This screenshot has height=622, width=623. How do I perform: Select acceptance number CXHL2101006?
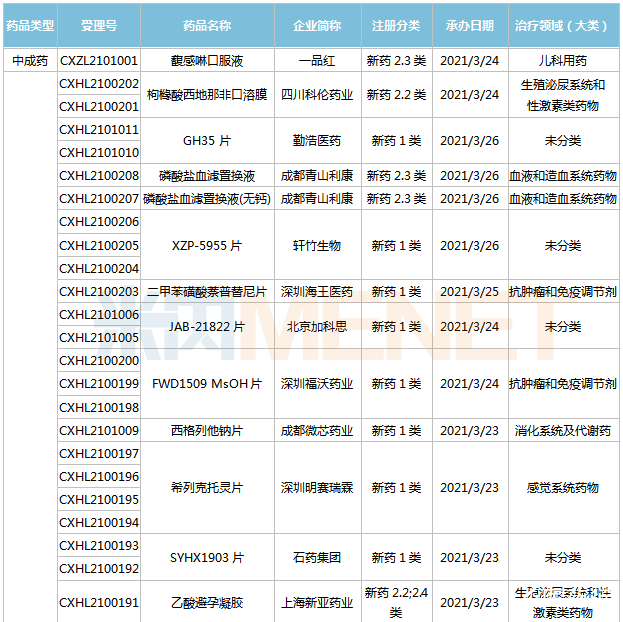pyautogui.click(x=99, y=315)
